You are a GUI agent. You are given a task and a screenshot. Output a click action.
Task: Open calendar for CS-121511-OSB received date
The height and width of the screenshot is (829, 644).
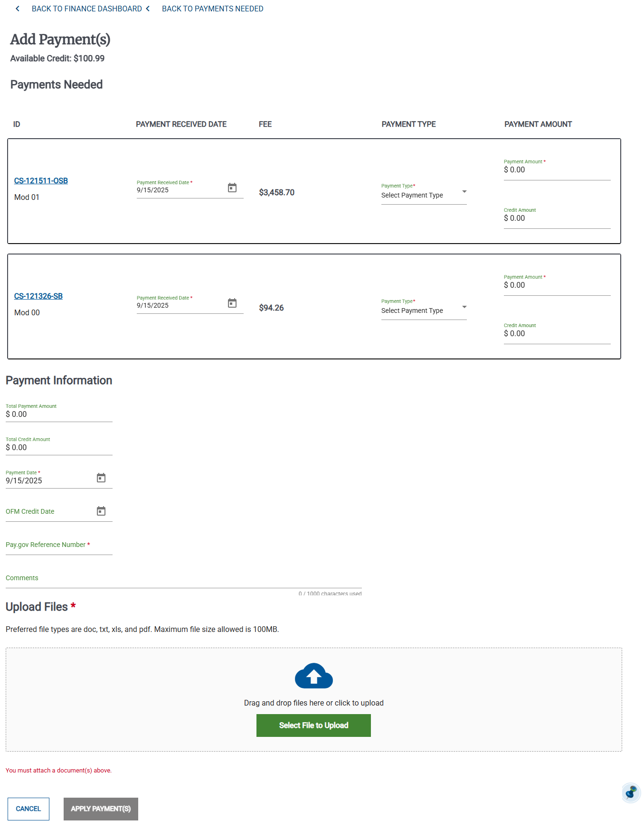pos(232,188)
